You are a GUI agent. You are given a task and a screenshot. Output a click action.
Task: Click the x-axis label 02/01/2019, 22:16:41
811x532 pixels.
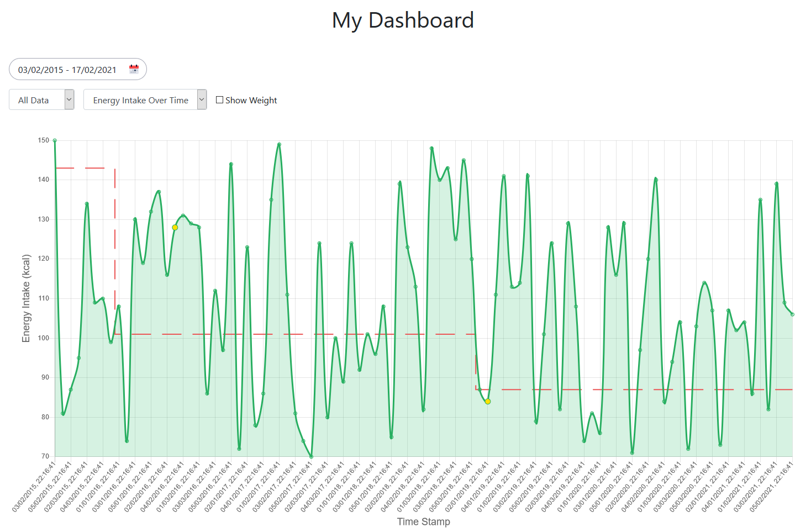[467, 487]
